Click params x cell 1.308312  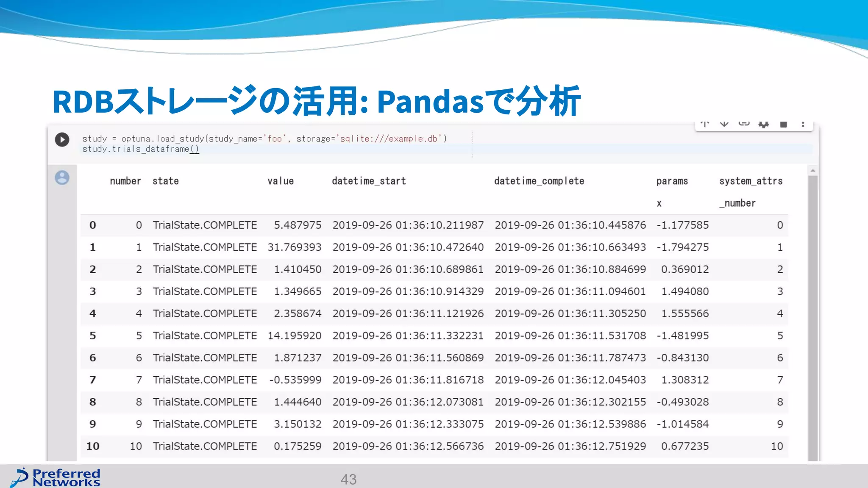click(685, 380)
